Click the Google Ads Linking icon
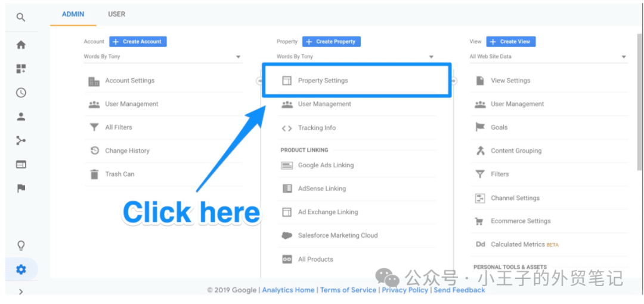This screenshot has width=644, height=304. pyautogui.click(x=287, y=165)
